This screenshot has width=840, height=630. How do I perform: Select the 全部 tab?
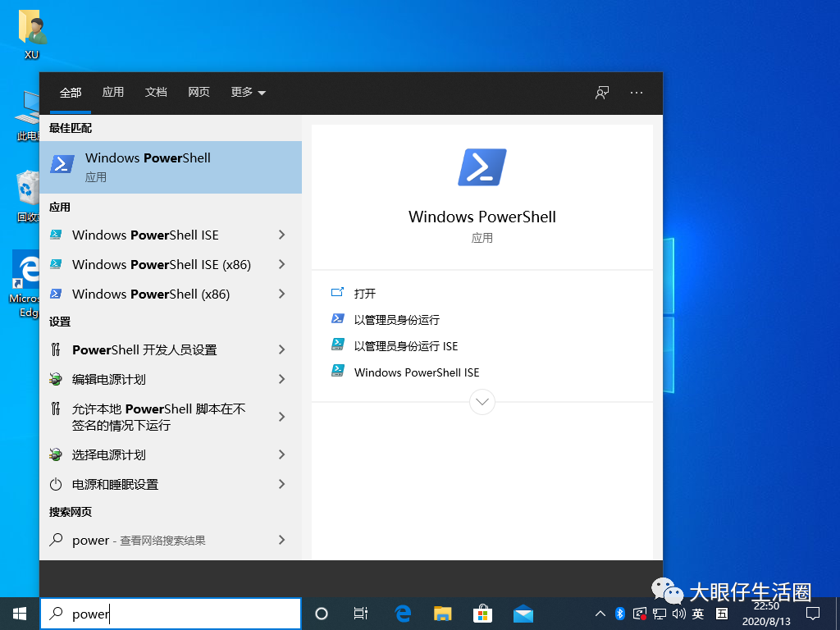(x=71, y=93)
